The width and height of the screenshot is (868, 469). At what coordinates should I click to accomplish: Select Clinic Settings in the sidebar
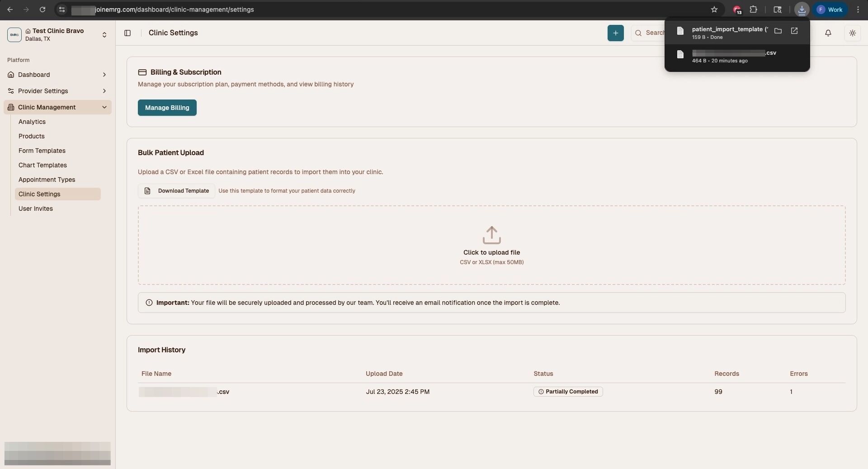58,194
